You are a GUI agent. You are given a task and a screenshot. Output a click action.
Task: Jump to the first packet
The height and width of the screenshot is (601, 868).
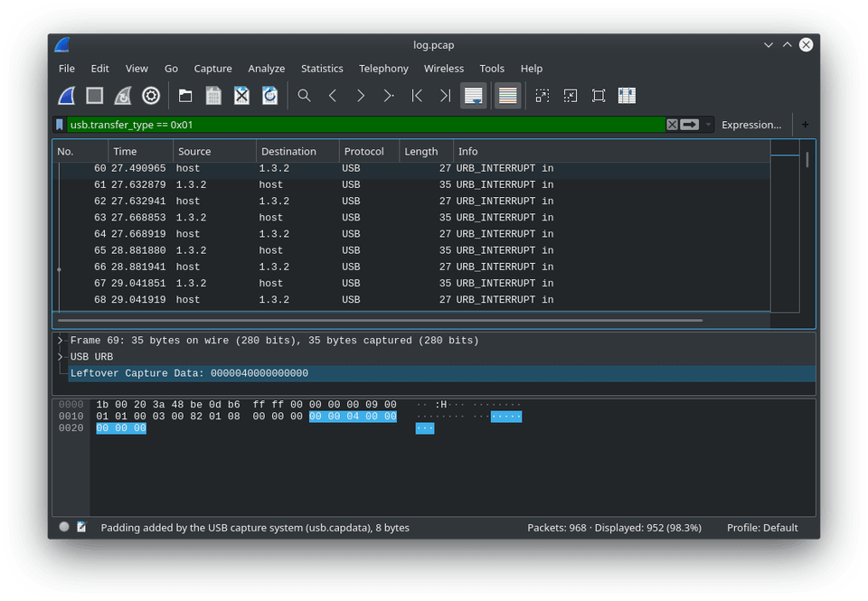click(x=417, y=96)
